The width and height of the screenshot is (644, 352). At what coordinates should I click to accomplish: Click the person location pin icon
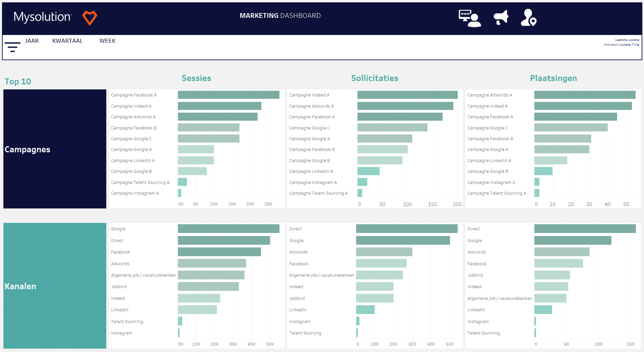[x=528, y=18]
